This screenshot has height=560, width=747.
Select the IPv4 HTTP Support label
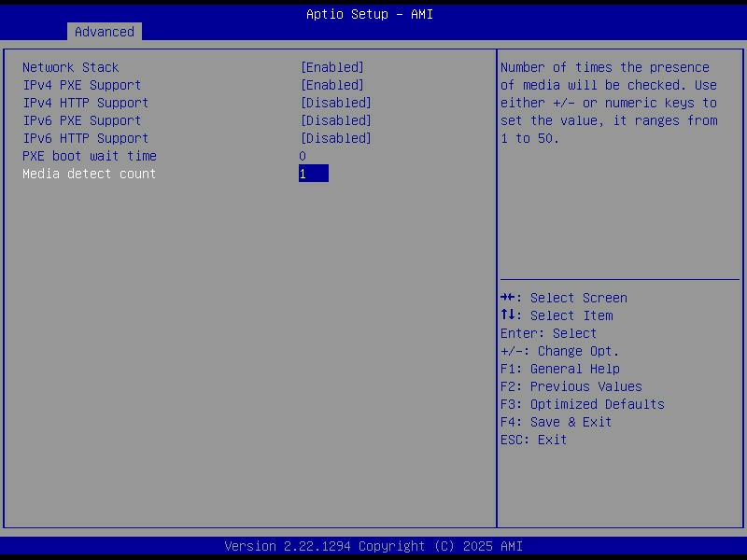[x=85, y=103]
